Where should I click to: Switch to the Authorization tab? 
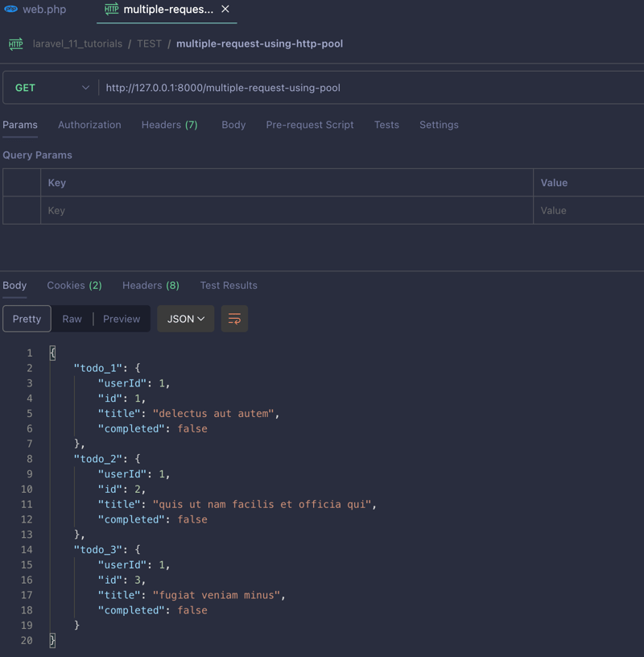point(89,125)
